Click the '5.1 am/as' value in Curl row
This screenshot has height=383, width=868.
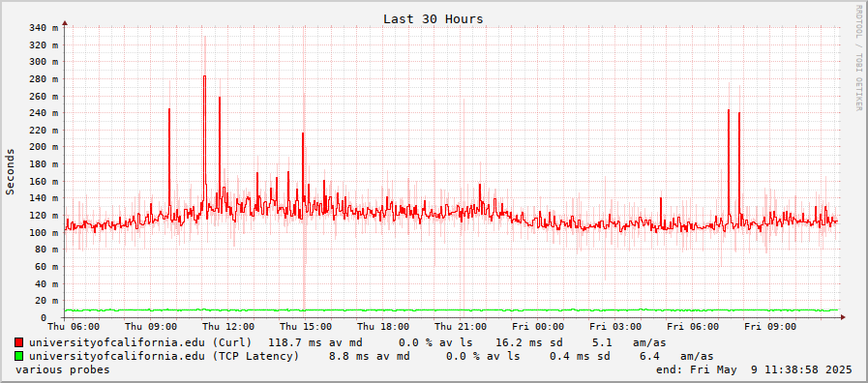629,342
